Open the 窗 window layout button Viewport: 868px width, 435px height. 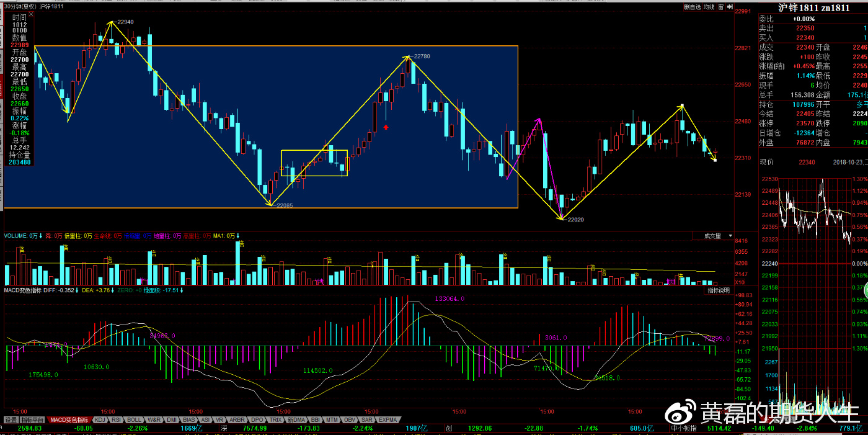tap(720, 7)
